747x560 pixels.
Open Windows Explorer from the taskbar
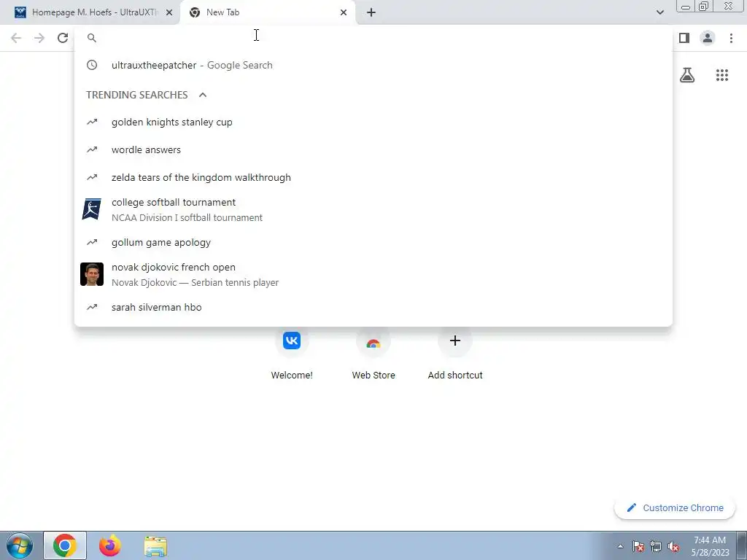click(155, 546)
